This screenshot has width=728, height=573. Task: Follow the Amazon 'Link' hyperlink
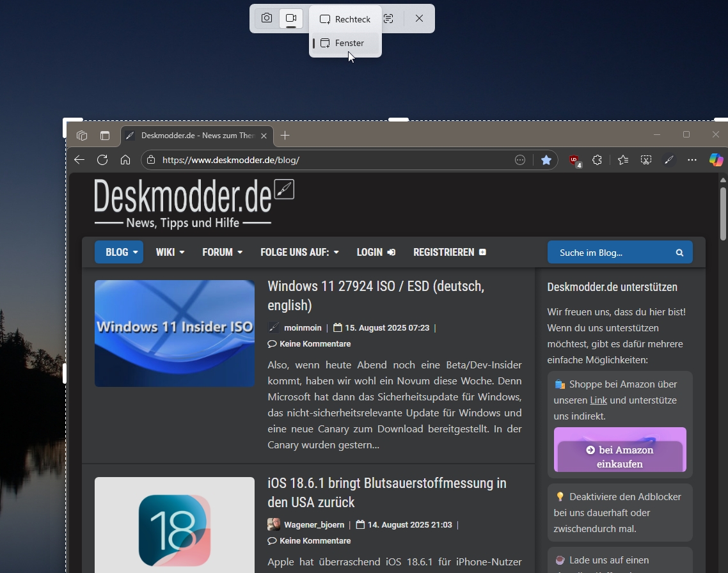599,400
